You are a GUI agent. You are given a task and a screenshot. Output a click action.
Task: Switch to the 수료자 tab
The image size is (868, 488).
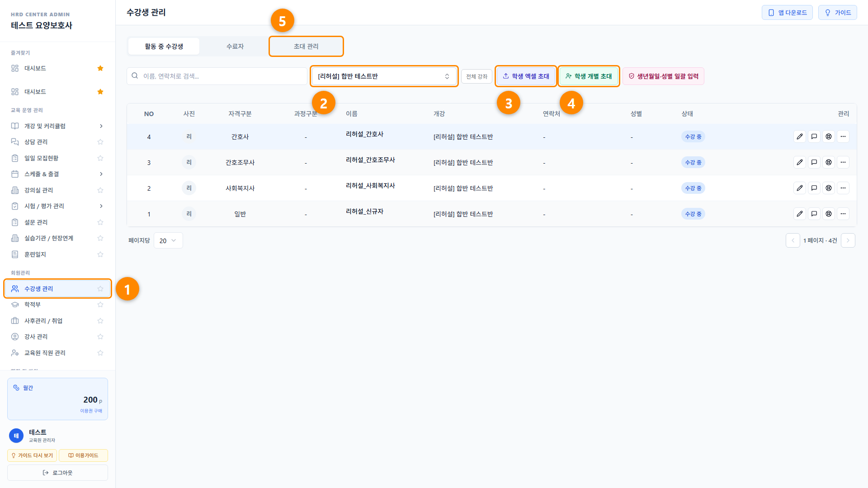coord(235,46)
